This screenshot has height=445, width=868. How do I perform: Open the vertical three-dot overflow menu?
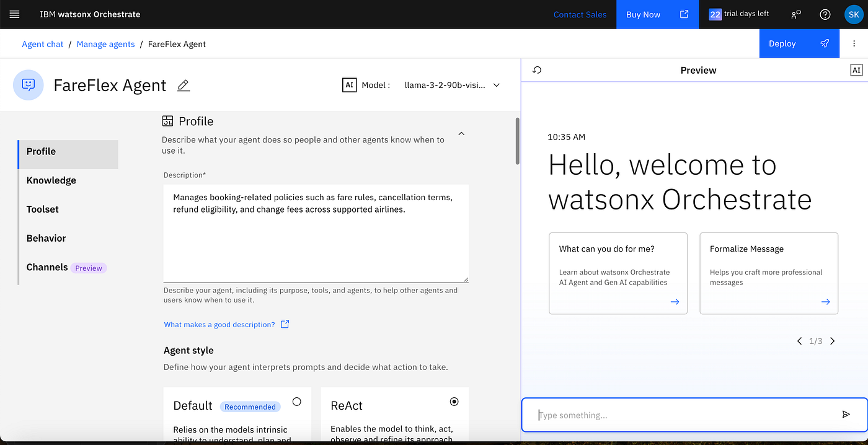coord(854,43)
